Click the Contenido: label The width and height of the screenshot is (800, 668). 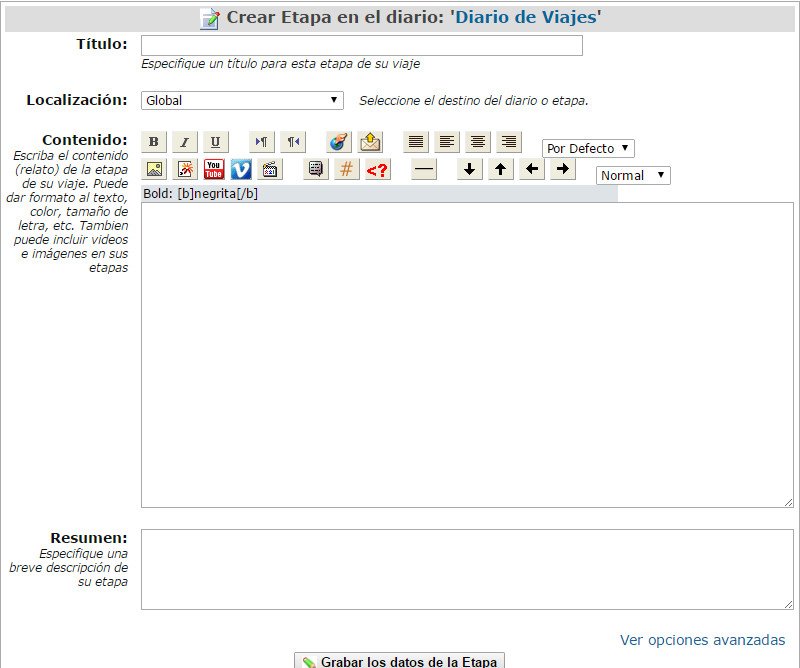[x=85, y=140]
